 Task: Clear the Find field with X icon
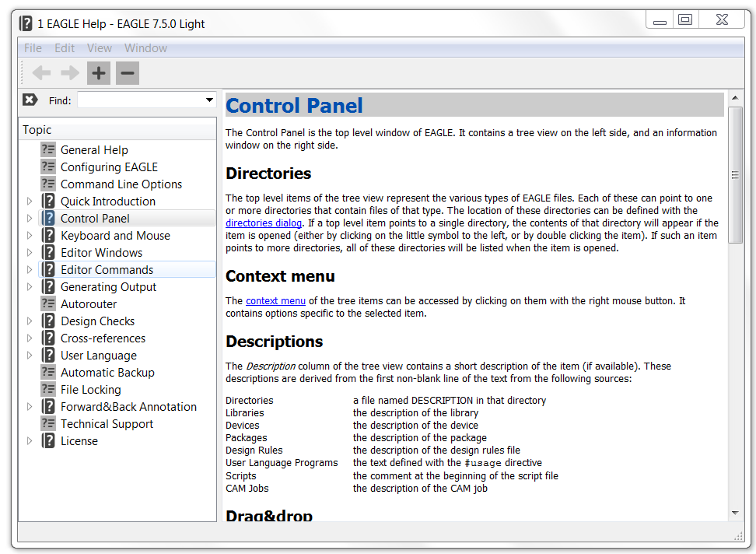pos(30,100)
